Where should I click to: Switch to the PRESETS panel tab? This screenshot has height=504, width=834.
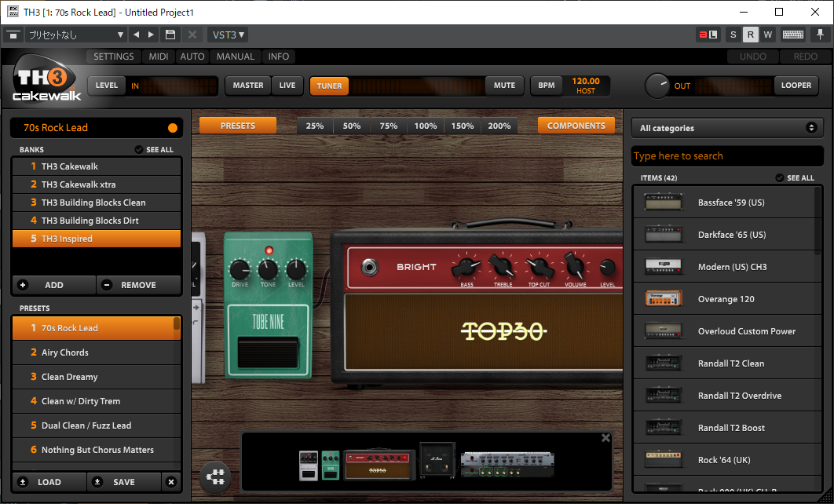point(238,126)
